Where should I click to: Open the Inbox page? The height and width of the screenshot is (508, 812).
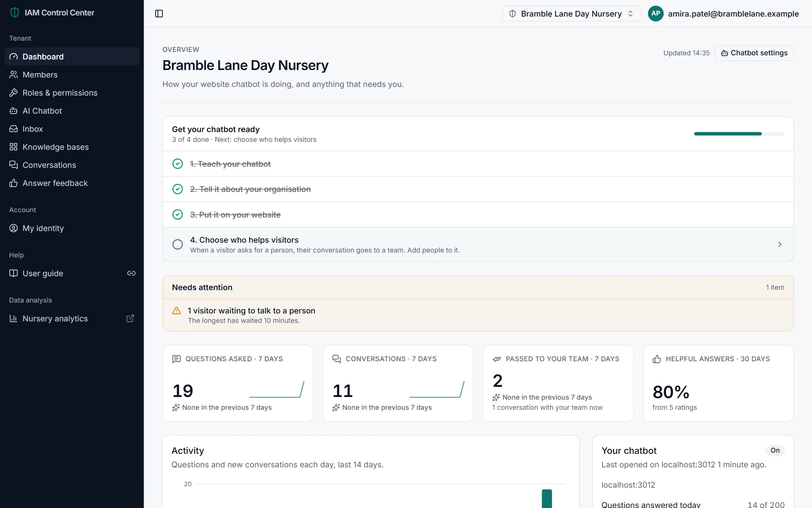pyautogui.click(x=72, y=129)
